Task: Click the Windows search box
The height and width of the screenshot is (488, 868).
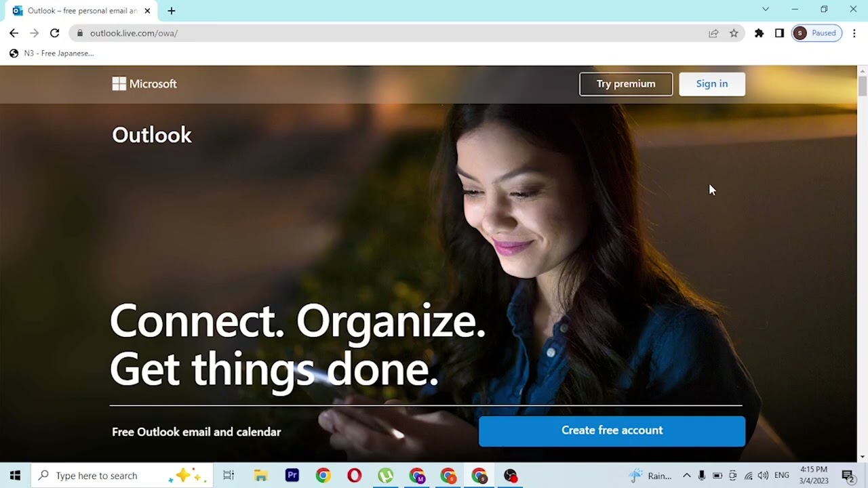Action: [121, 475]
